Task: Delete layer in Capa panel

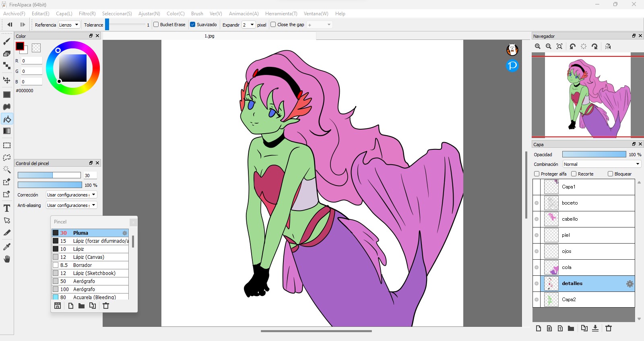Action: [x=609, y=328]
